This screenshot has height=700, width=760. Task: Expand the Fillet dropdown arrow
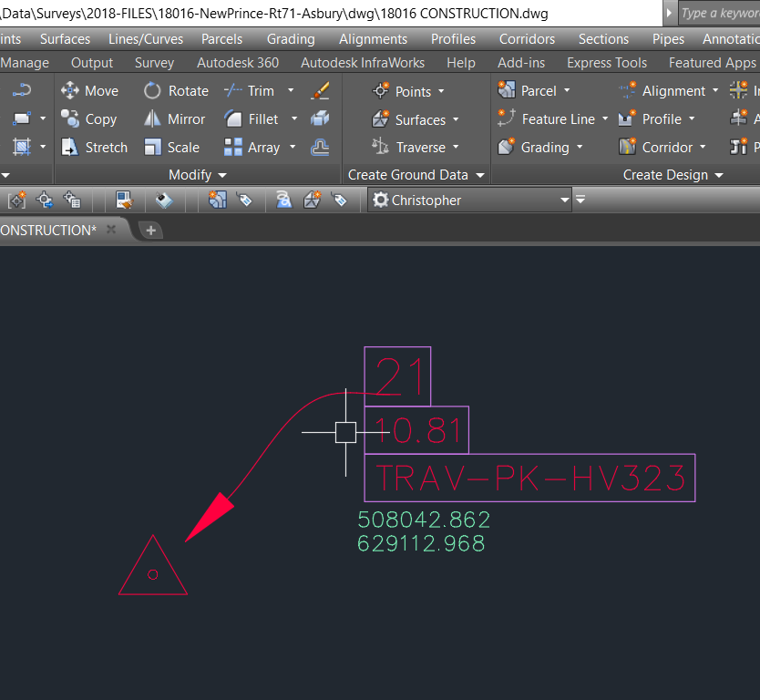tap(294, 118)
